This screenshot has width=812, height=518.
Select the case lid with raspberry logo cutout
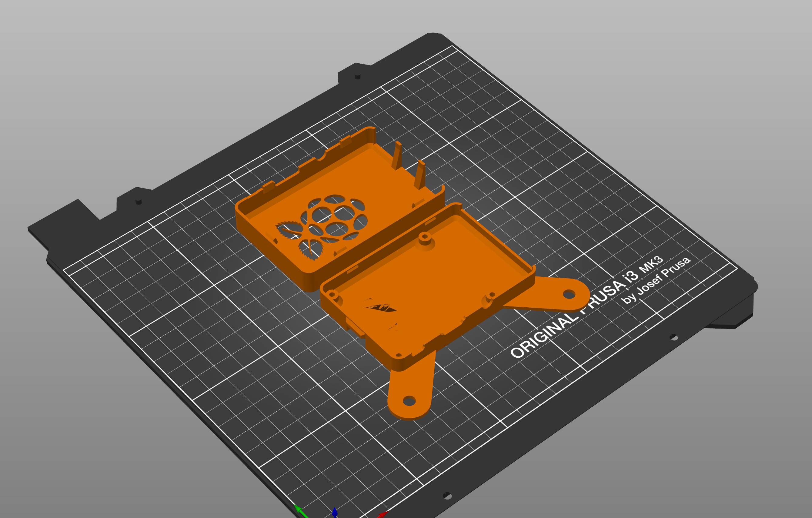click(340, 209)
